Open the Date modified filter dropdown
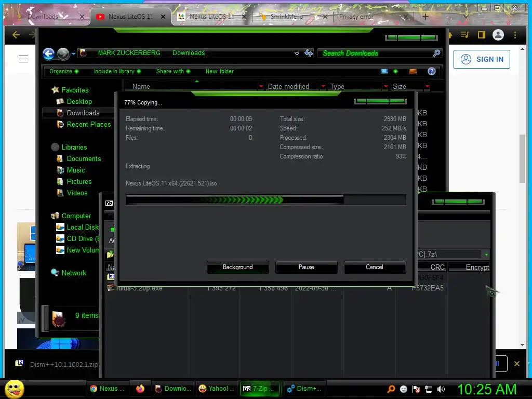The height and width of the screenshot is (399, 532). (x=323, y=86)
